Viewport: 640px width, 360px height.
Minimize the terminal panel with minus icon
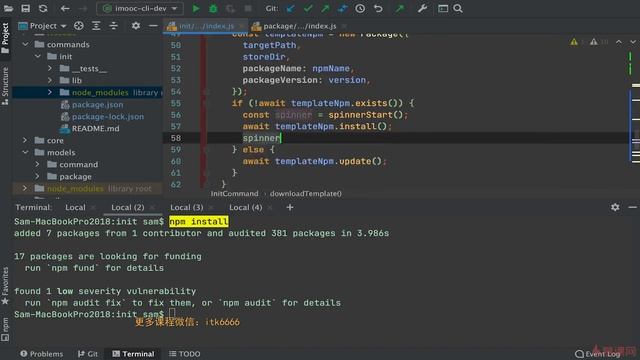(x=633, y=207)
